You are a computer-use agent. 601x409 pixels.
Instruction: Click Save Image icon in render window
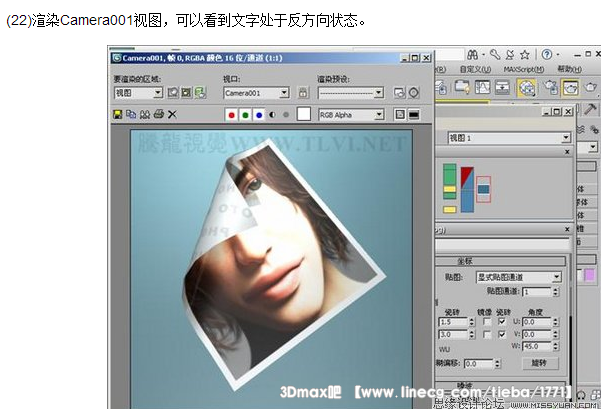click(x=117, y=114)
